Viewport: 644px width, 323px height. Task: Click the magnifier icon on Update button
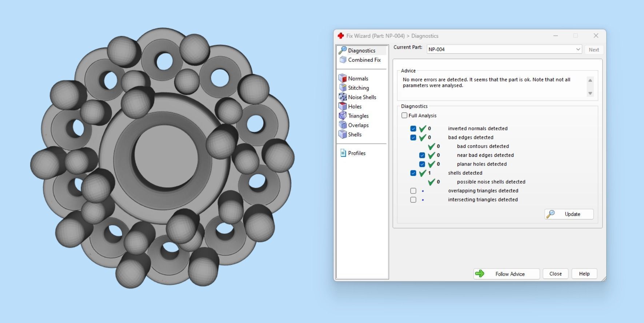point(551,214)
